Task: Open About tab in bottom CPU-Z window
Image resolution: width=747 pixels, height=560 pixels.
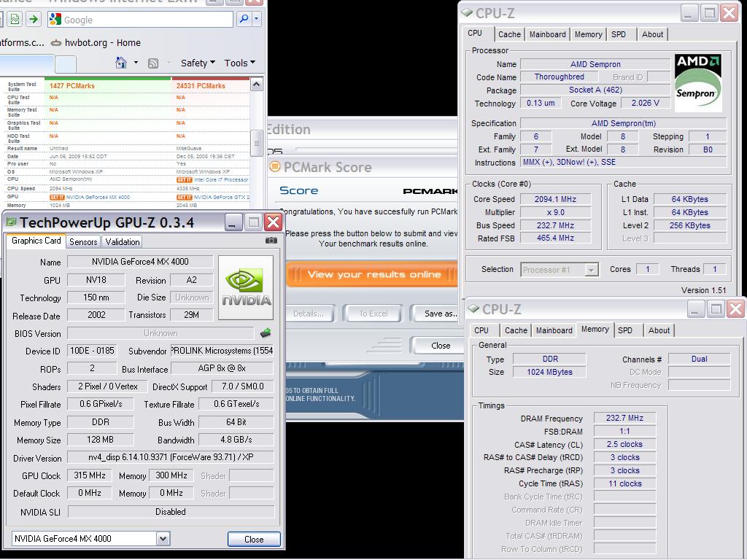Action: [x=659, y=330]
